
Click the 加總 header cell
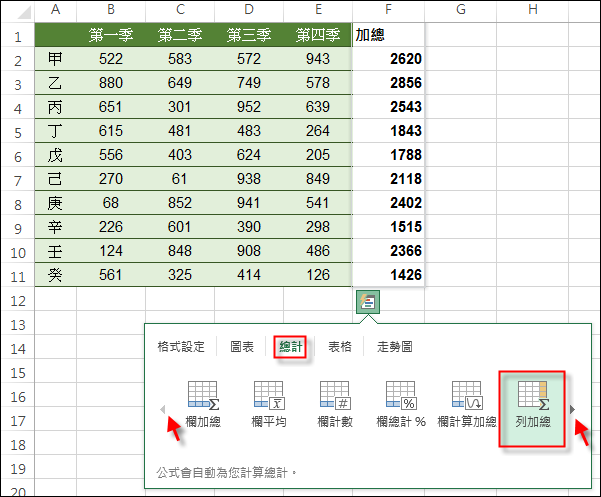(388, 35)
